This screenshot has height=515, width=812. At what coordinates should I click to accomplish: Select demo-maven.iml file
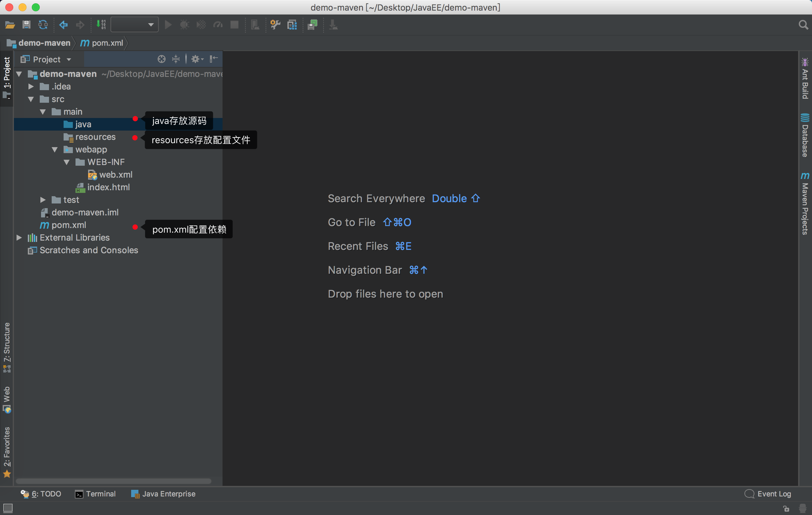79,213
